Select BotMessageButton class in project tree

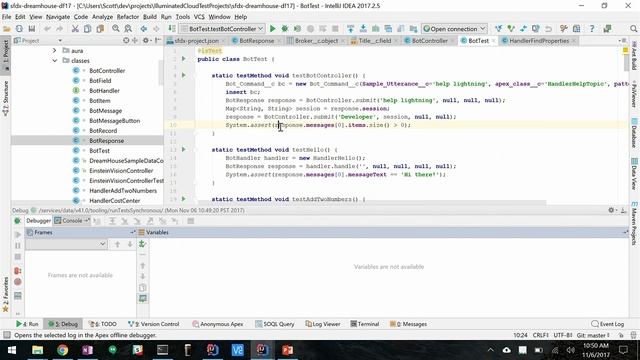coord(114,121)
